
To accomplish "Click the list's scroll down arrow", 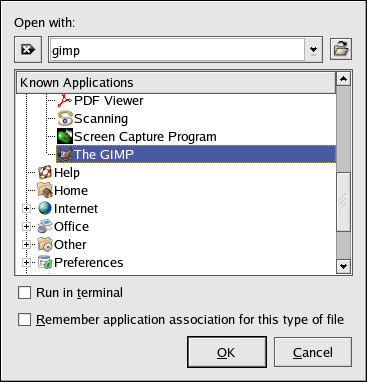I will tap(344, 266).
